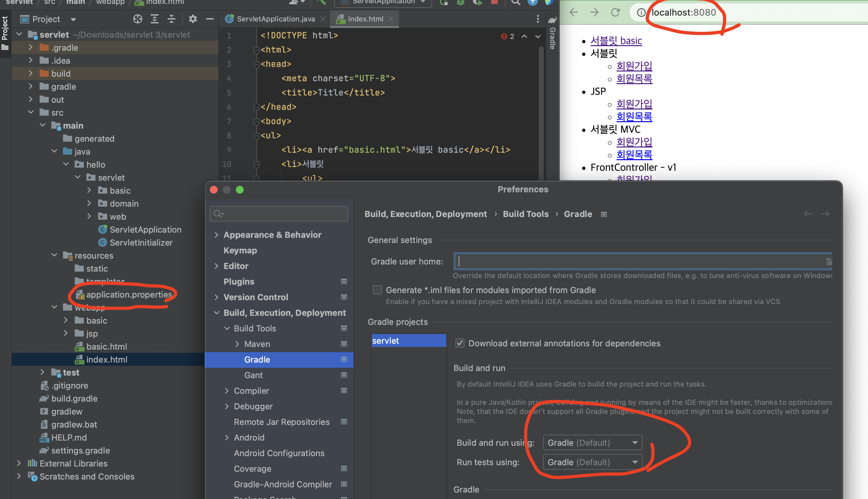The height and width of the screenshot is (499, 868).
Task: Close the ServletApplication.java tab
Action: pos(323,19)
